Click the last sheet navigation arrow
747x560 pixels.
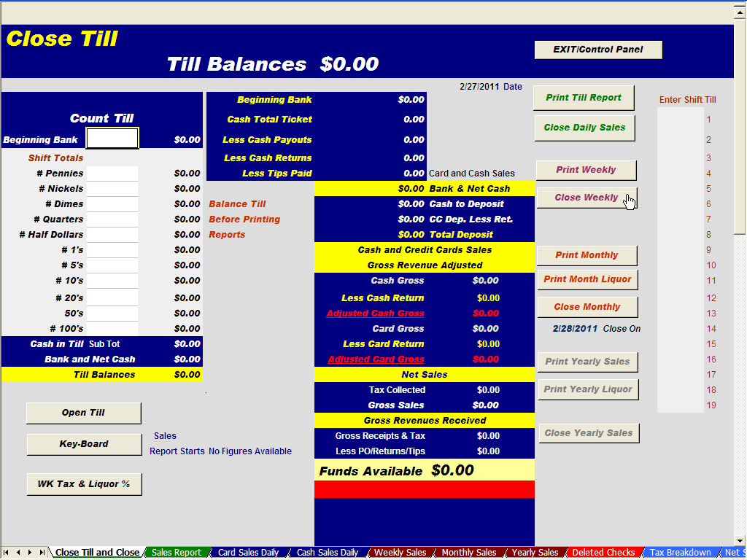coord(41,553)
